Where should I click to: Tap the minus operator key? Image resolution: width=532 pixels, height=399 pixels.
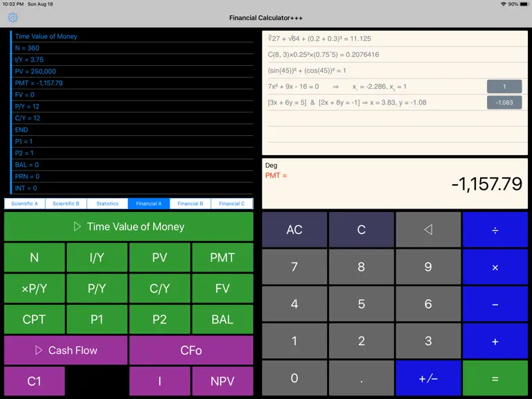pos(495,304)
